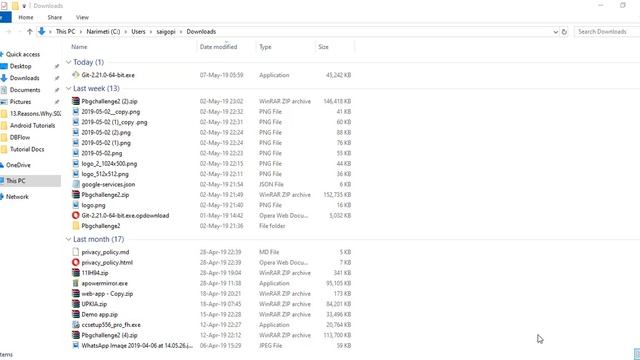The image size is (640, 360).
Task: Go to Narimeti (C:) in breadcrumb
Action: pyautogui.click(x=103, y=32)
